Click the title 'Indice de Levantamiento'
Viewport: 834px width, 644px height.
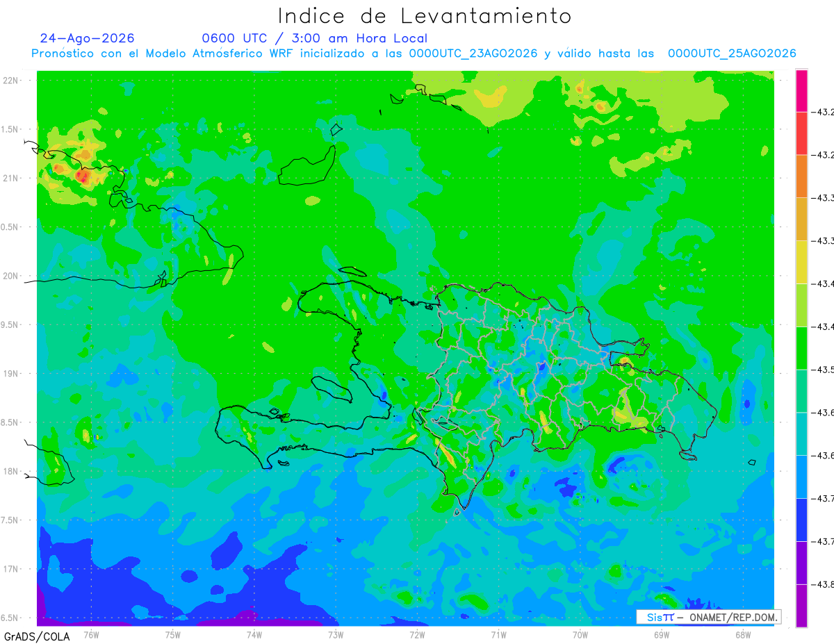coord(425,16)
